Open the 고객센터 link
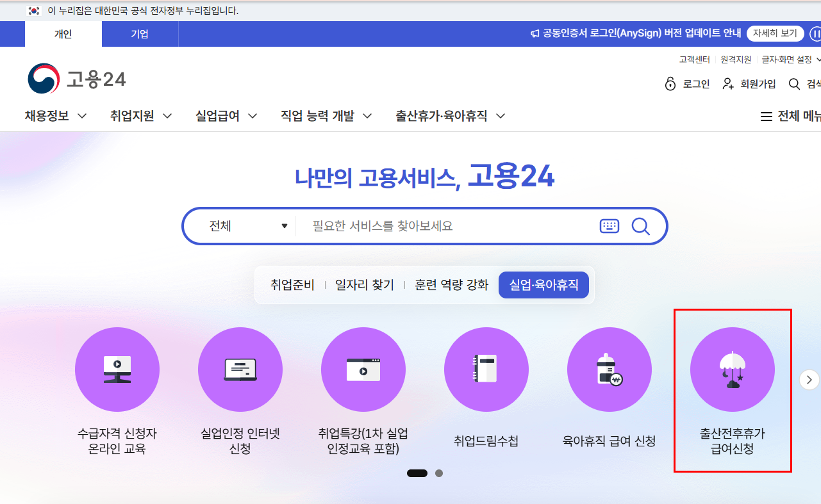This screenshot has height=504, width=821. click(x=695, y=60)
